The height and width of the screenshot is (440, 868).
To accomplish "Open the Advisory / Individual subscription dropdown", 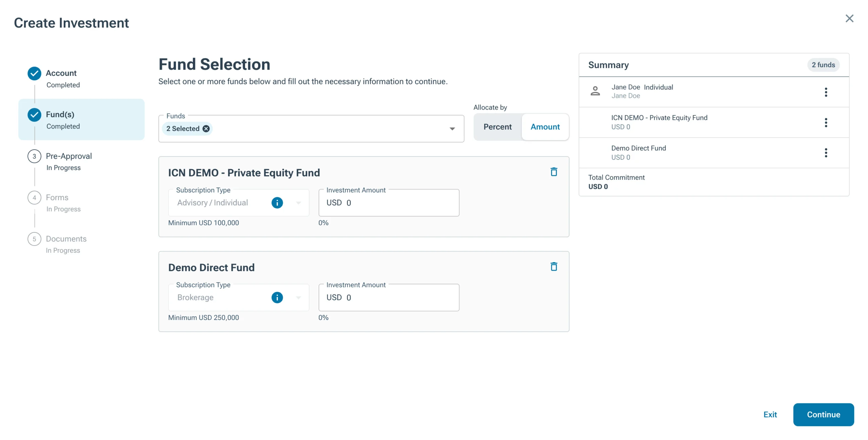I will [298, 203].
